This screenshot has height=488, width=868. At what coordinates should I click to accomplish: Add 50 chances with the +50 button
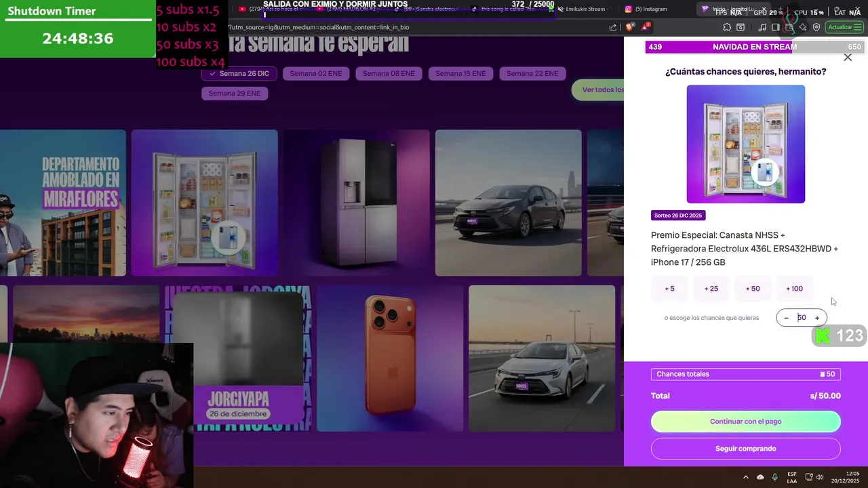click(753, 289)
